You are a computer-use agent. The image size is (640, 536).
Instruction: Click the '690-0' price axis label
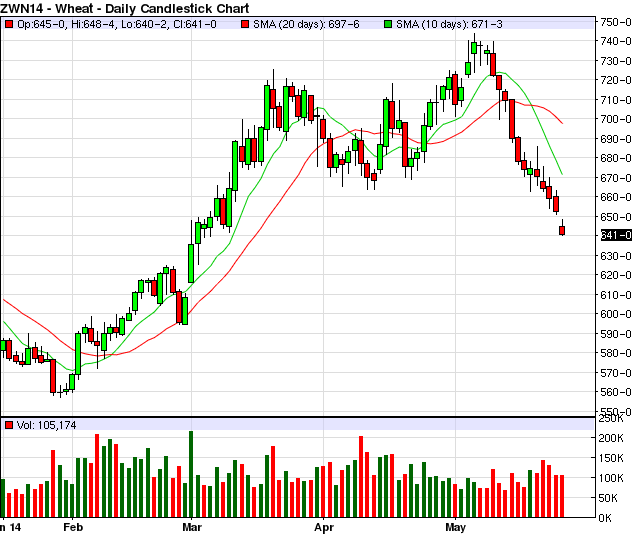click(x=616, y=139)
